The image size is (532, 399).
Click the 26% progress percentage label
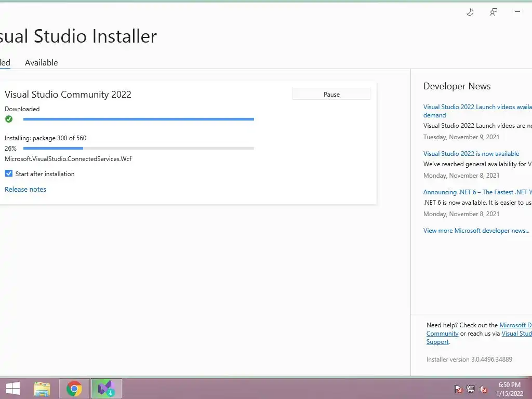[x=10, y=148]
